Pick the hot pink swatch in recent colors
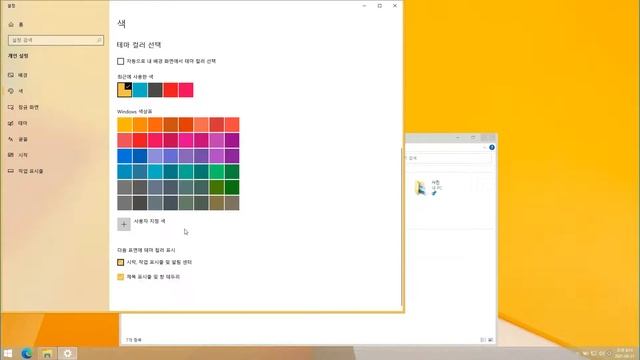This screenshot has height=360, width=640. tap(186, 90)
